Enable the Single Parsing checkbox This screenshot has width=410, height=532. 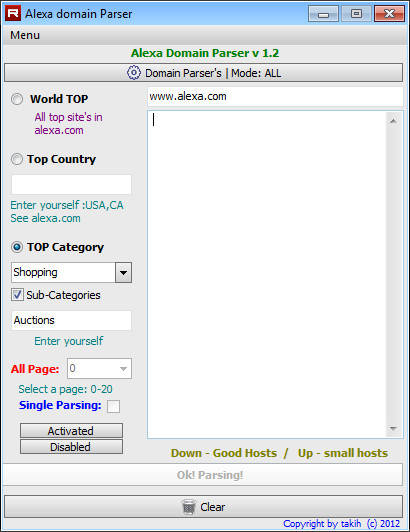tap(113, 406)
